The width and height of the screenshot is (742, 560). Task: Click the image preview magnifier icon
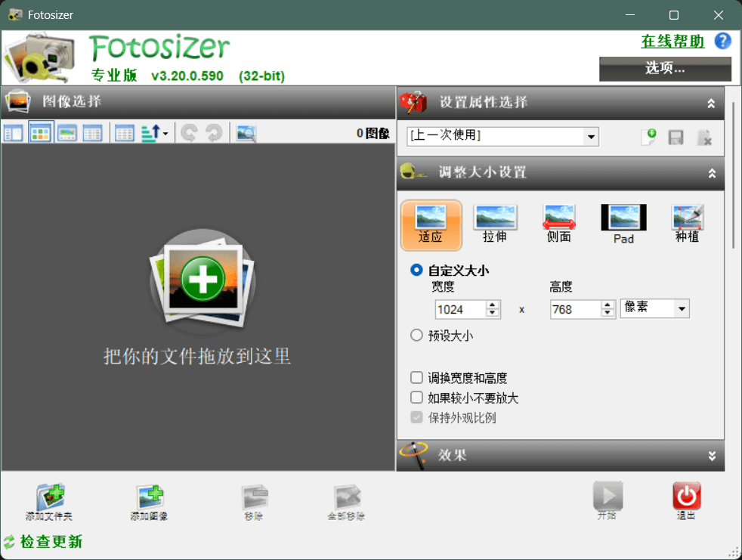pyautogui.click(x=246, y=134)
